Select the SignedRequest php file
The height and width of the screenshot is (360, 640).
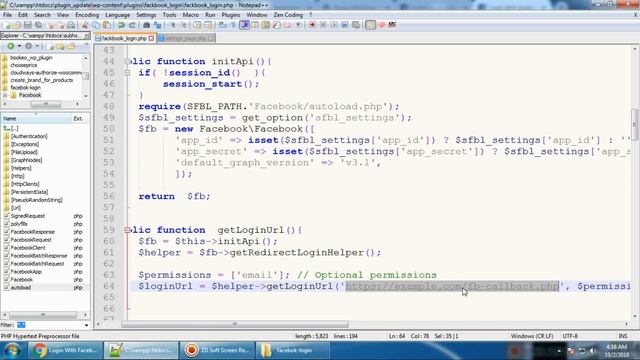[28, 216]
